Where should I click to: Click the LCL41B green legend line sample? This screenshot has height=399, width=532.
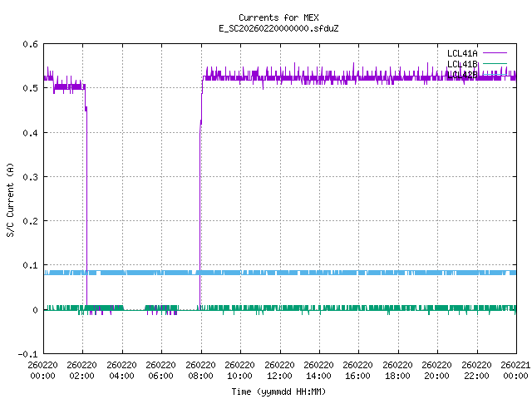[x=494, y=64]
